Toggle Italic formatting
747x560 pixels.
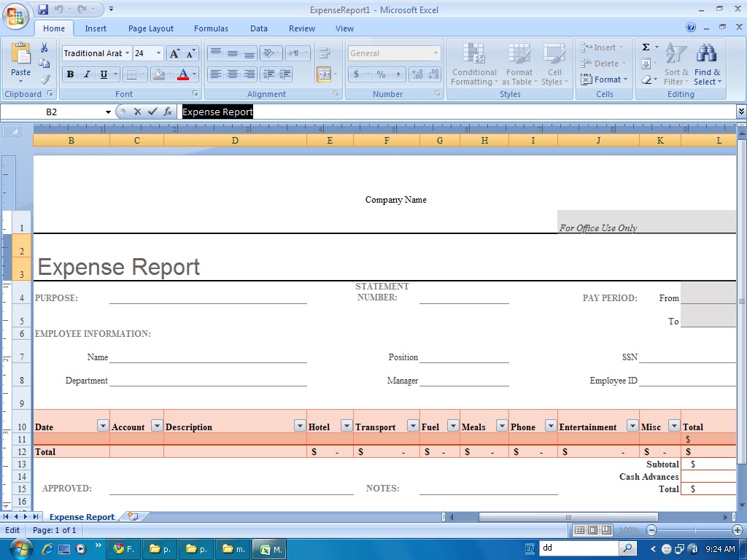87,74
